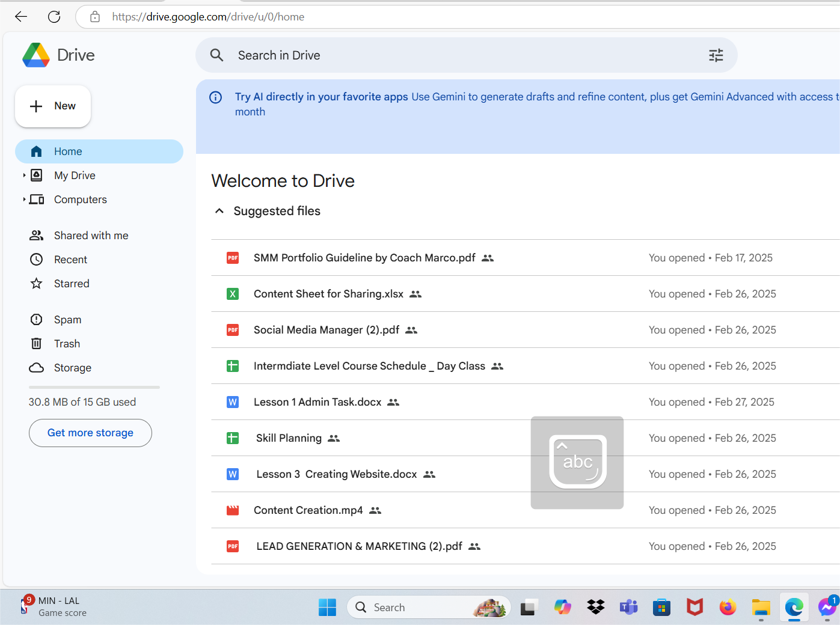The width and height of the screenshot is (840, 625).
Task: Open Microsoft Store from the taskbar
Action: (x=661, y=608)
